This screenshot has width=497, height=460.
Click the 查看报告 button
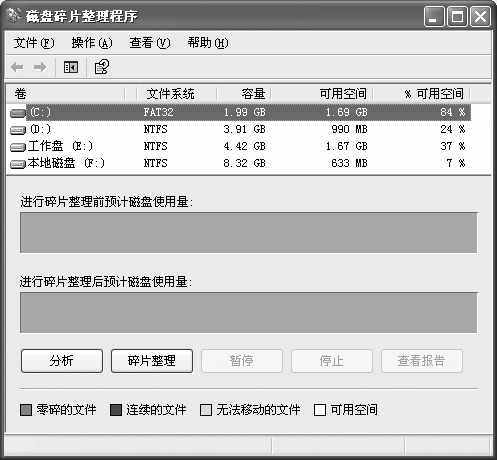[422, 361]
